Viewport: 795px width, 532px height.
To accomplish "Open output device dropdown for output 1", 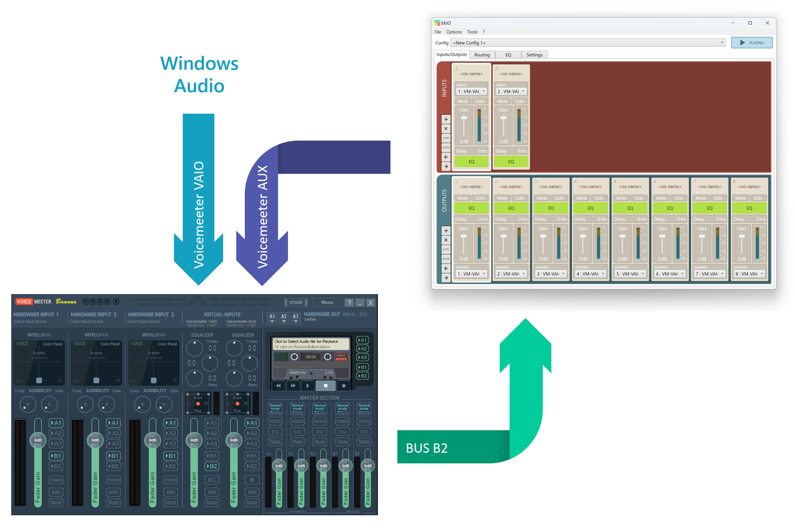I will (x=471, y=274).
